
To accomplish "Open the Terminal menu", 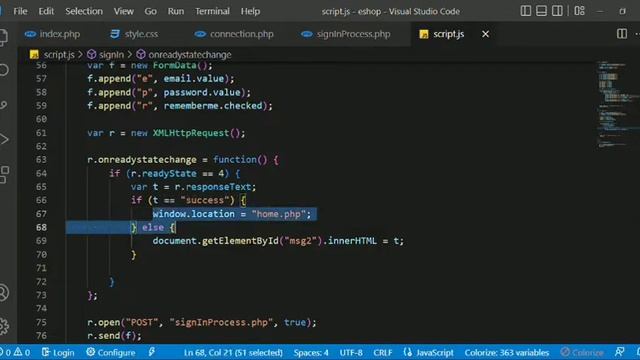I will 212,11.
